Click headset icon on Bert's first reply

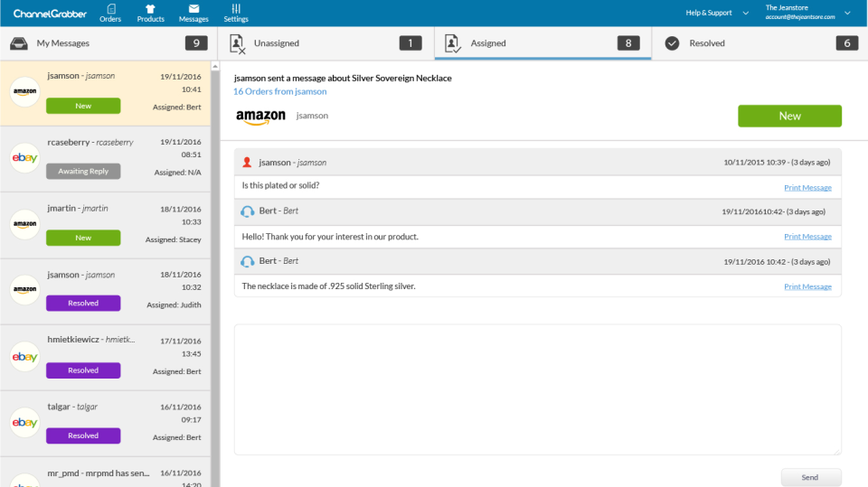click(x=248, y=211)
